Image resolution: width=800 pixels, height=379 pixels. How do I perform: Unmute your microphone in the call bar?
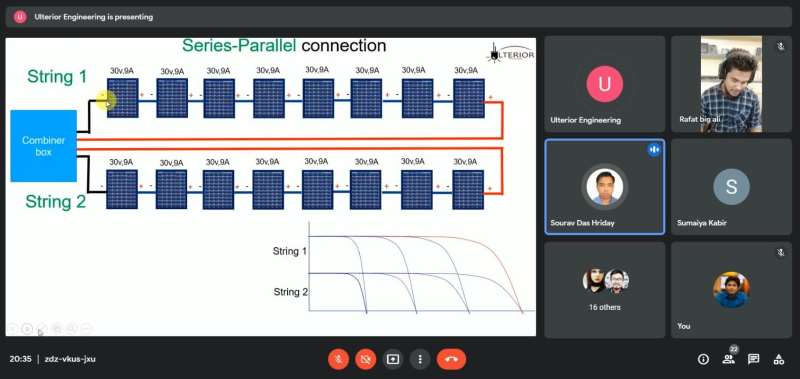pyautogui.click(x=338, y=360)
